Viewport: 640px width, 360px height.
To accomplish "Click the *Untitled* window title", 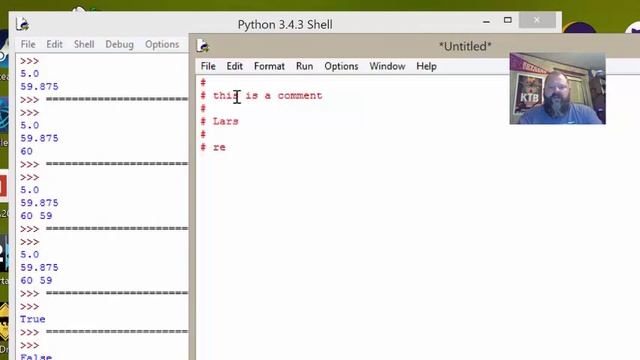I will [x=465, y=46].
